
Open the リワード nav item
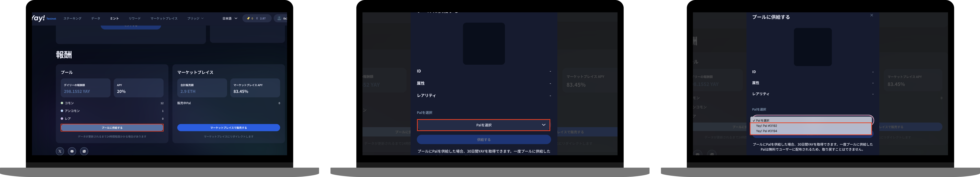tap(135, 18)
